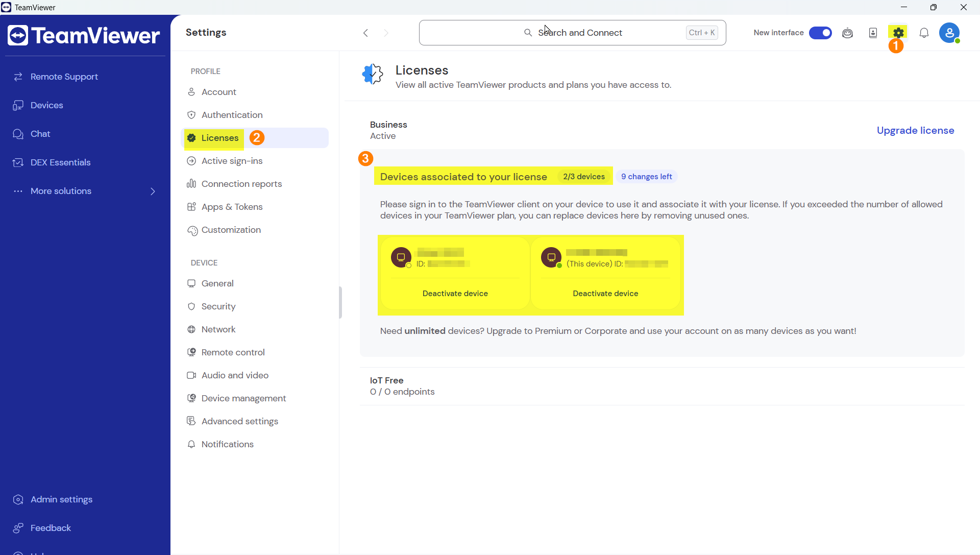The height and width of the screenshot is (555, 980).
Task: Open the user profile avatar
Action: [x=949, y=33]
